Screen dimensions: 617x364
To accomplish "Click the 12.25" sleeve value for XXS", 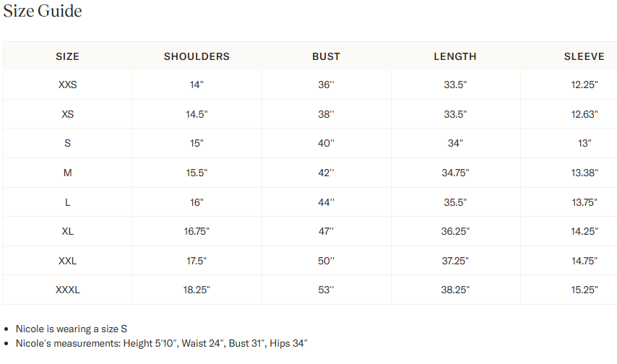I will 584,85.
